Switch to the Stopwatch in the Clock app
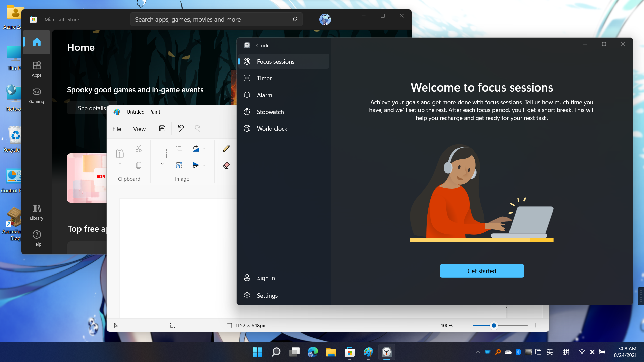 270,112
